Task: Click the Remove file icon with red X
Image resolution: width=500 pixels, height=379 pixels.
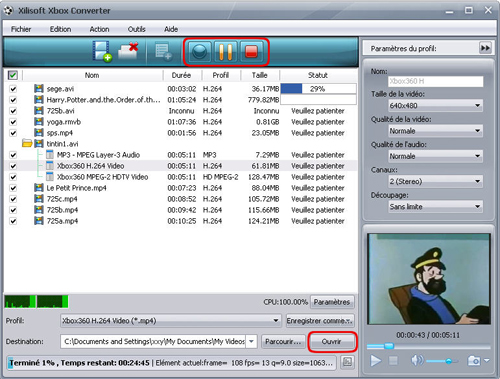Action: click(x=128, y=51)
